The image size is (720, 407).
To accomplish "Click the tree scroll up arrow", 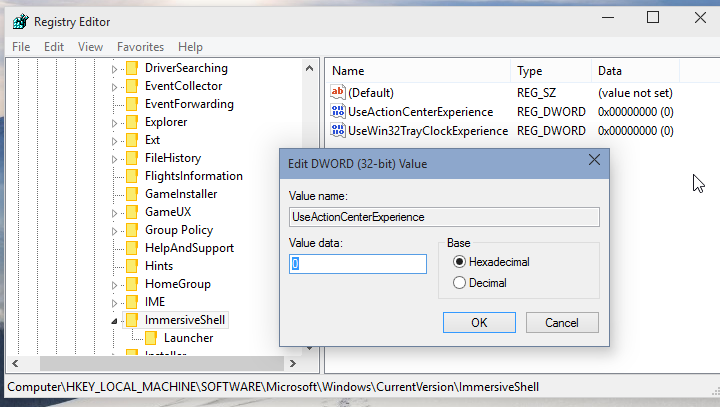I will [x=309, y=68].
